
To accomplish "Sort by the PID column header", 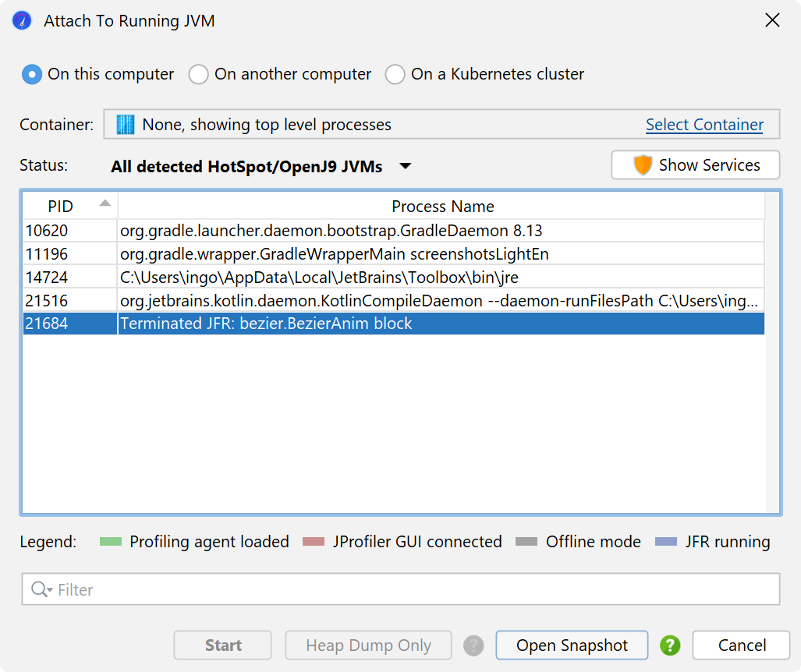I will [70, 207].
